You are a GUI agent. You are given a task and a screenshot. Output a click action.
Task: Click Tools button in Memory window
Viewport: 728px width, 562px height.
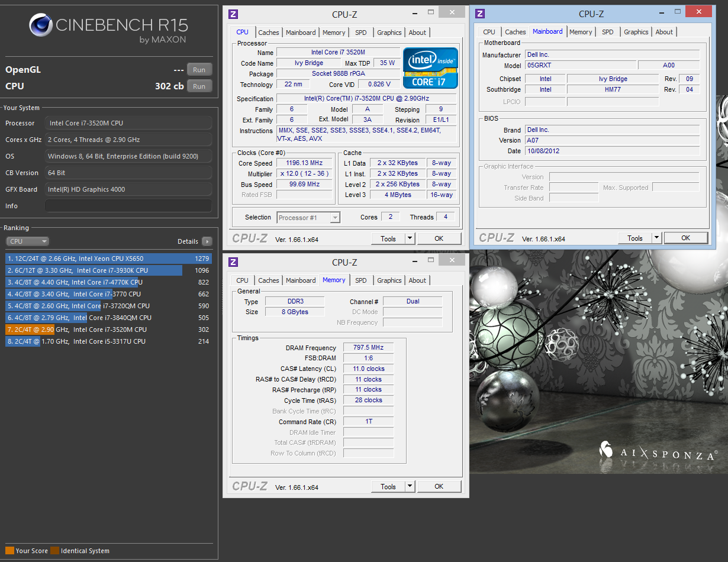388,486
